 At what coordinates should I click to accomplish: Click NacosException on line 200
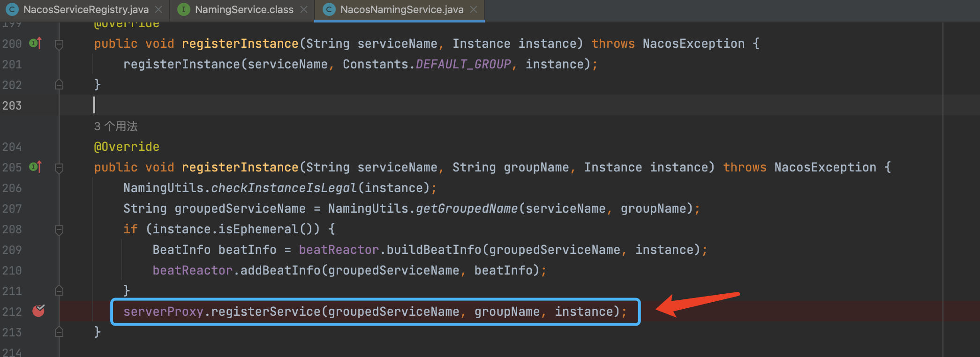694,44
